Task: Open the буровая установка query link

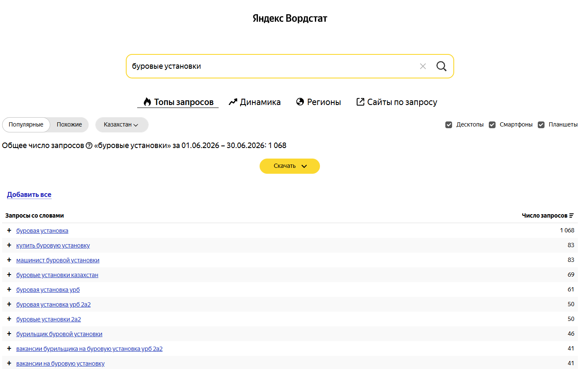Action: [x=42, y=231]
